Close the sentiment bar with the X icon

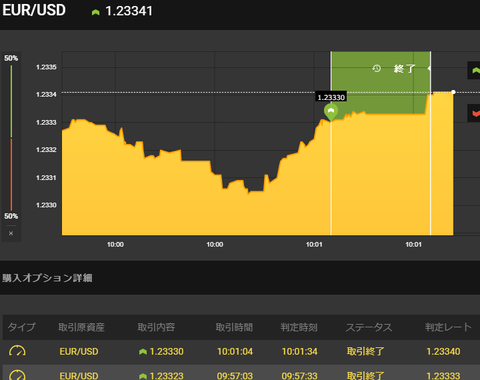(11, 233)
